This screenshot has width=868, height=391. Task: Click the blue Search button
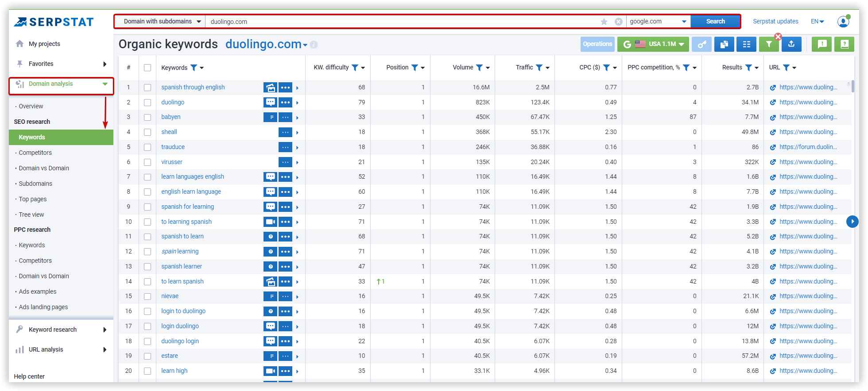716,21
